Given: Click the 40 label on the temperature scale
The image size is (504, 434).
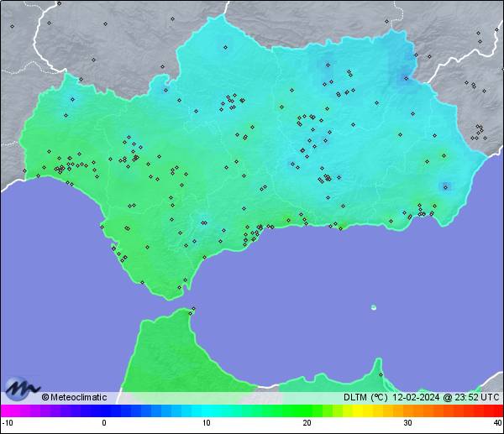Looking at the screenshot, I should pyautogui.click(x=497, y=422).
